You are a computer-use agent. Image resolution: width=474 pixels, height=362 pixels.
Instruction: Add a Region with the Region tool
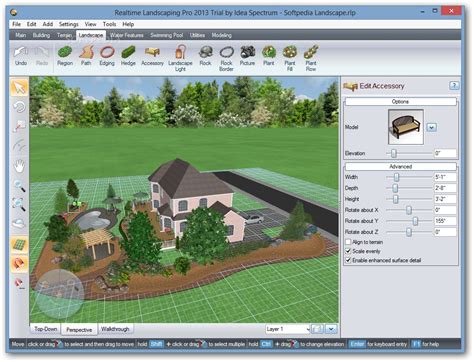tap(65, 55)
